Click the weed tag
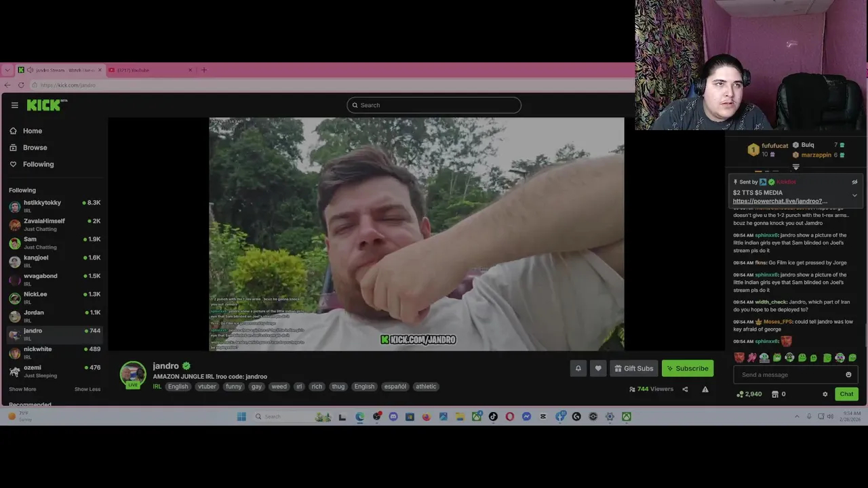868x488 pixels. tap(279, 386)
